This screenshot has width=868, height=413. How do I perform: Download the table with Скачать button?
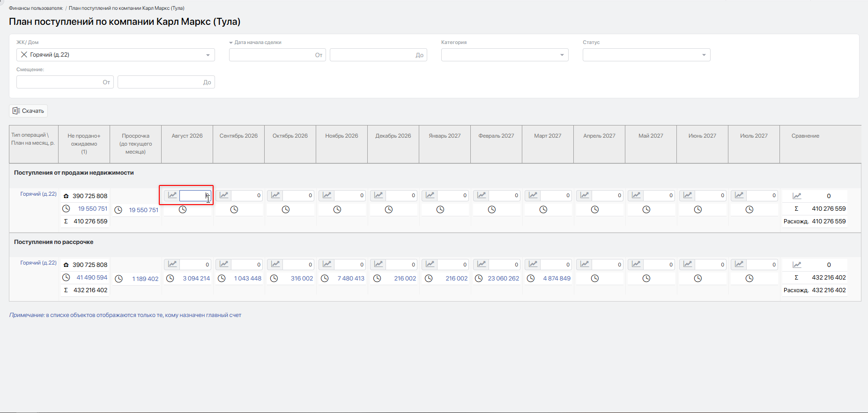coord(28,111)
